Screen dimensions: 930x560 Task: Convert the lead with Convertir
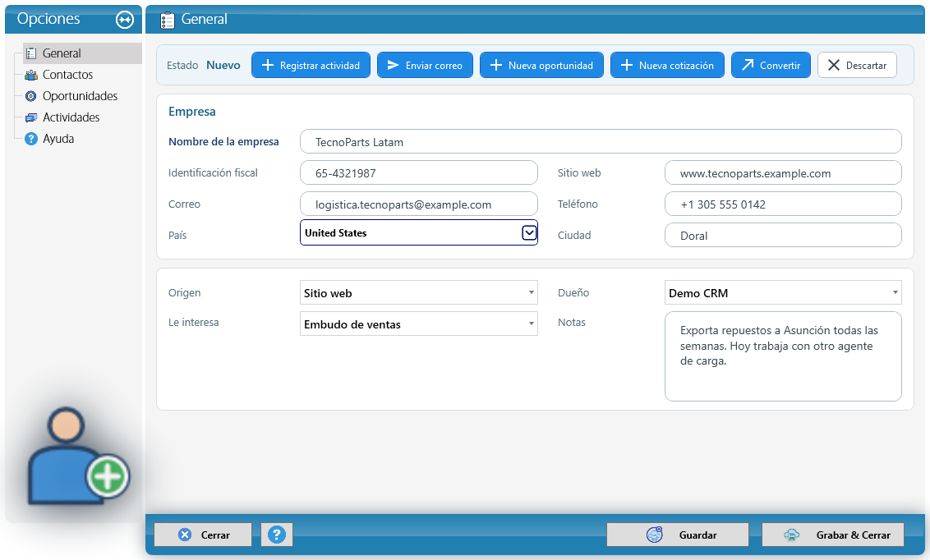pos(771,65)
